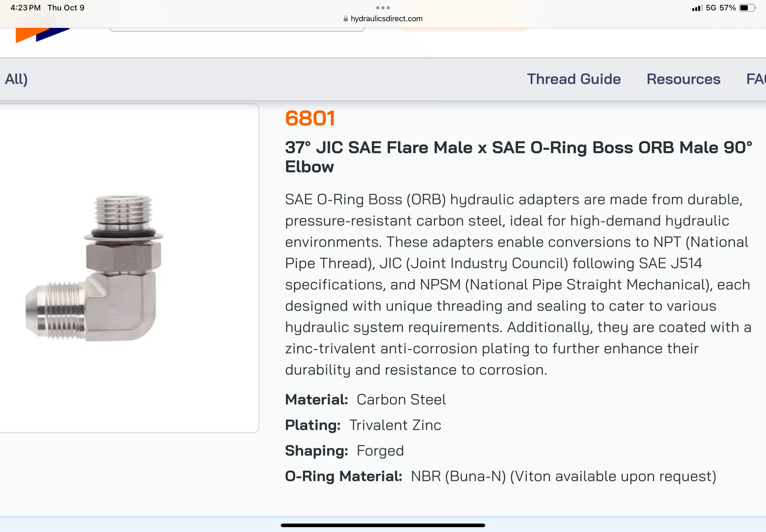
Task: Tap the 5G network indicator
Action: (710, 8)
